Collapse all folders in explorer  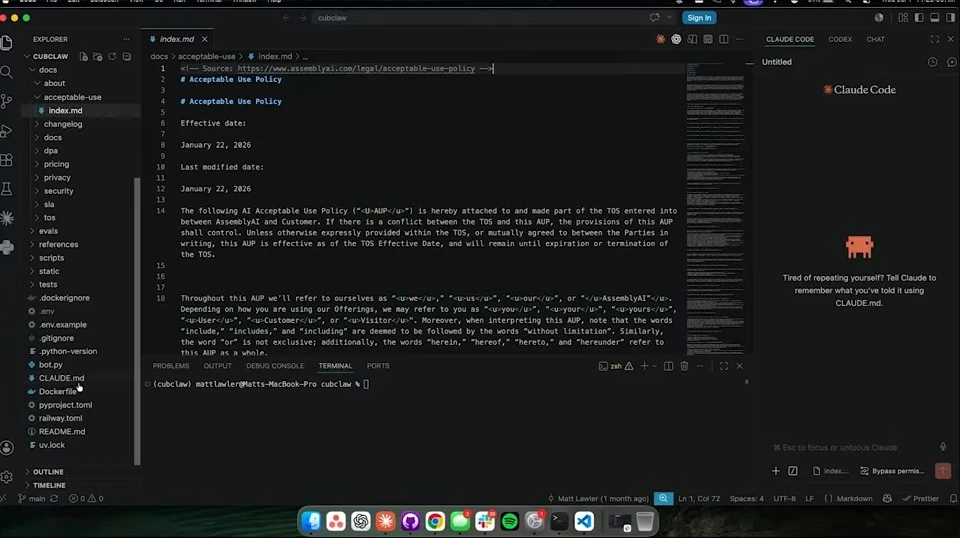tap(127, 56)
